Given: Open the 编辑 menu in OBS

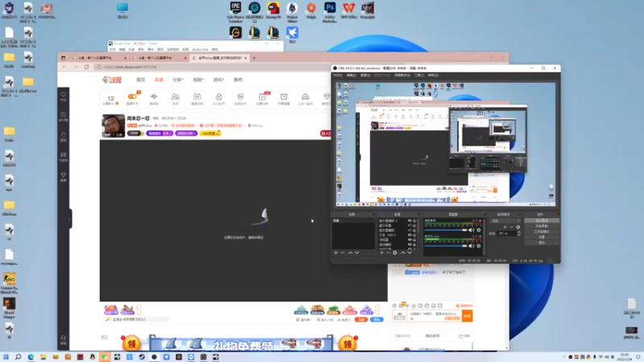Looking at the screenshot, I should tap(351, 76).
